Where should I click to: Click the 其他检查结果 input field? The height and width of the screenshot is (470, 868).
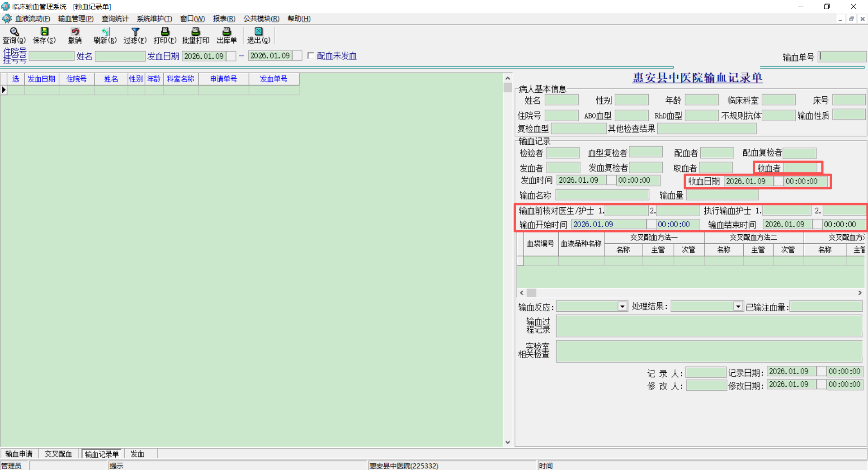tap(707, 128)
